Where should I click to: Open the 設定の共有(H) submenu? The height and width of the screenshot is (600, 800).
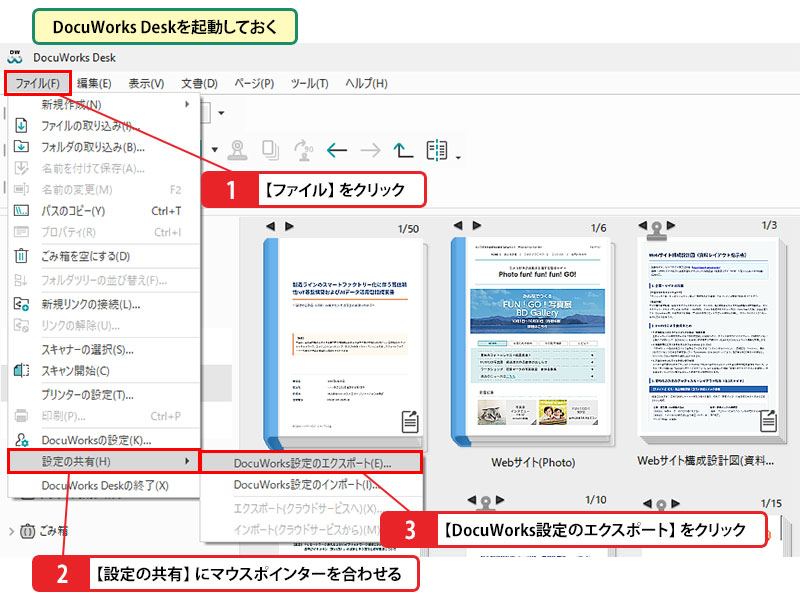pyautogui.click(x=104, y=462)
